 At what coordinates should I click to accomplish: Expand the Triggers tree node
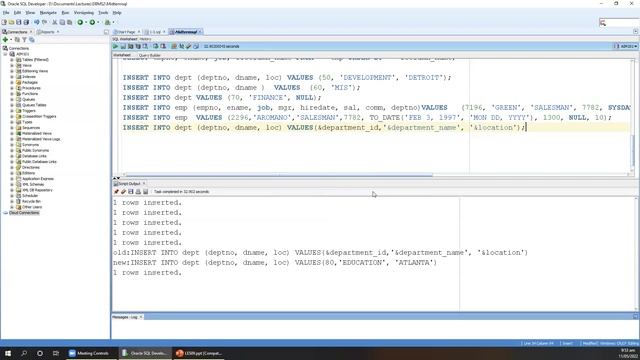click(x=12, y=111)
